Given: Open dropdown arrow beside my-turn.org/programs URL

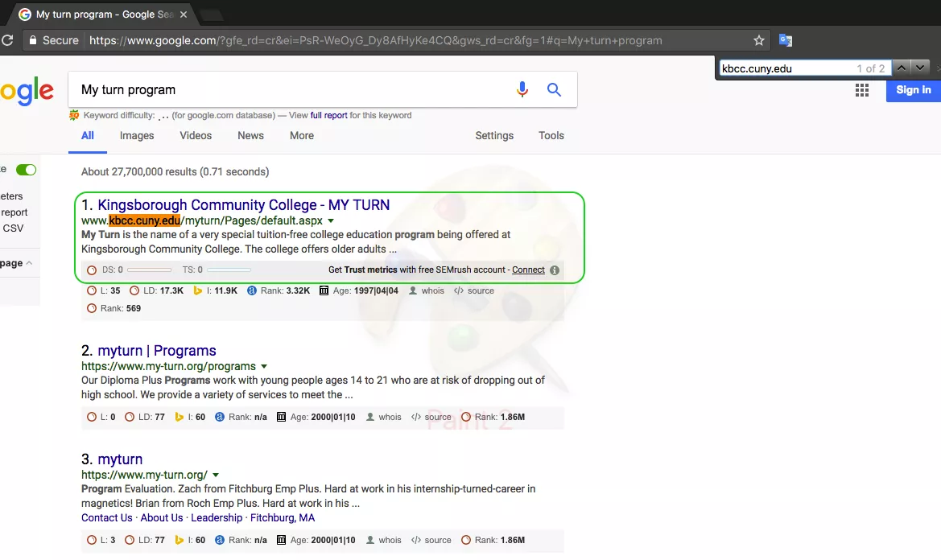Looking at the screenshot, I should tap(264, 367).
